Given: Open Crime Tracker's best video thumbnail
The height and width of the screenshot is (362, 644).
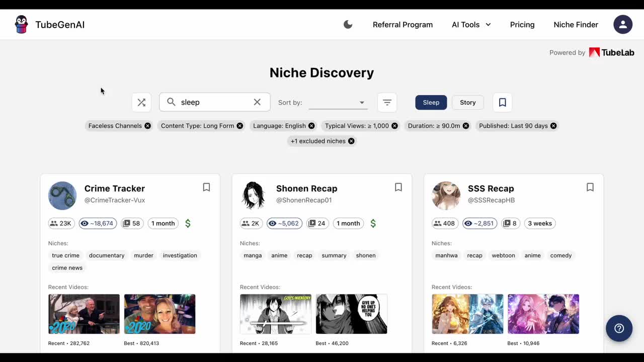Looking at the screenshot, I should [159, 314].
